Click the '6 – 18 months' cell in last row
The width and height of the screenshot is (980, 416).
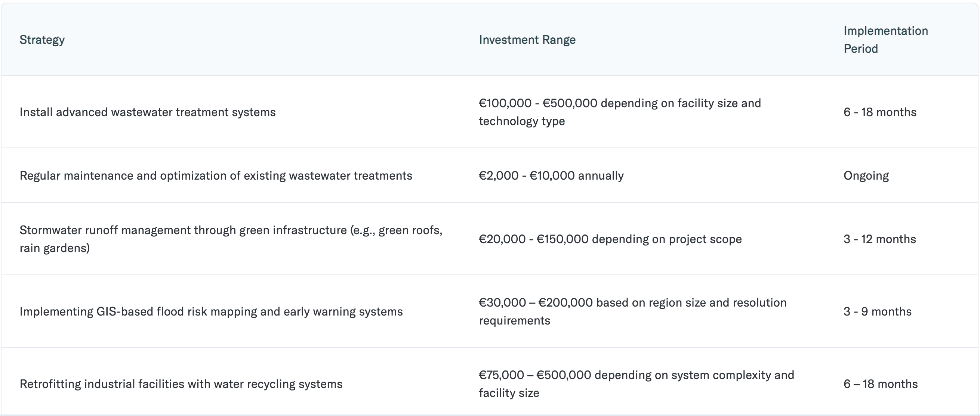[x=880, y=384]
